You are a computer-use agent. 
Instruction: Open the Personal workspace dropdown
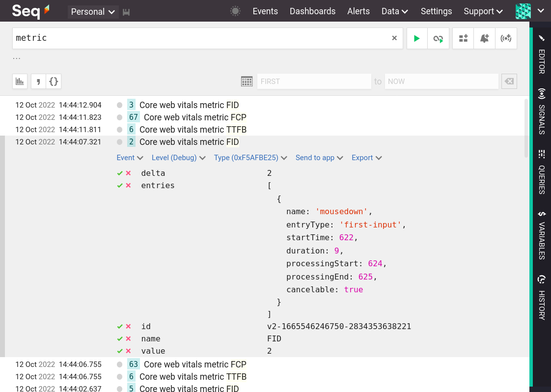point(93,12)
